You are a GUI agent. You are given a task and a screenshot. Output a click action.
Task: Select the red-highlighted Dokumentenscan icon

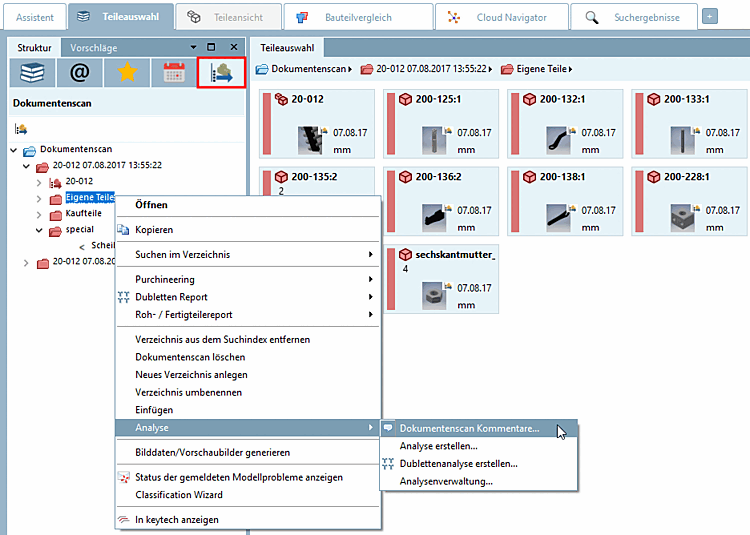tap(221, 73)
